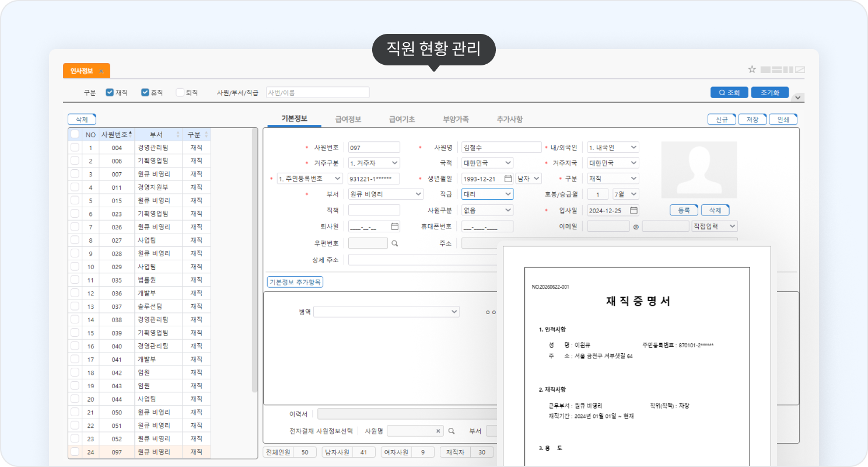
Task: Click the 사번/이름 search input
Action: (x=317, y=92)
